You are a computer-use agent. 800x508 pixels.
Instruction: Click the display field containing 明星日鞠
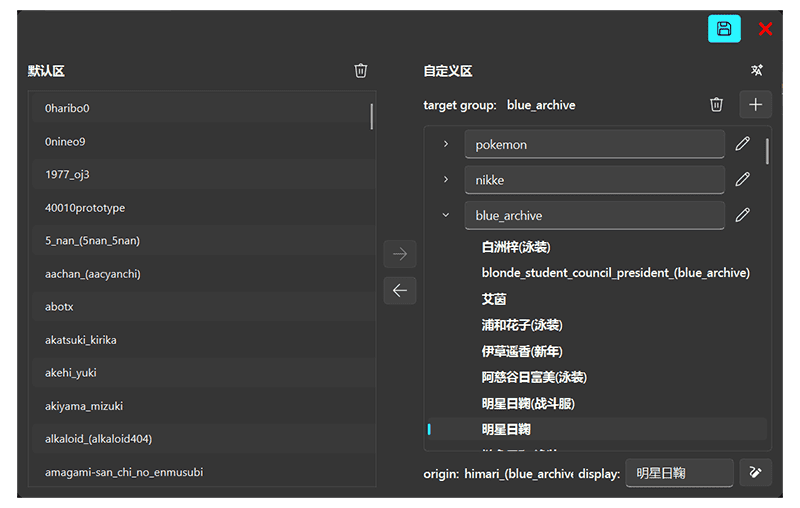680,473
